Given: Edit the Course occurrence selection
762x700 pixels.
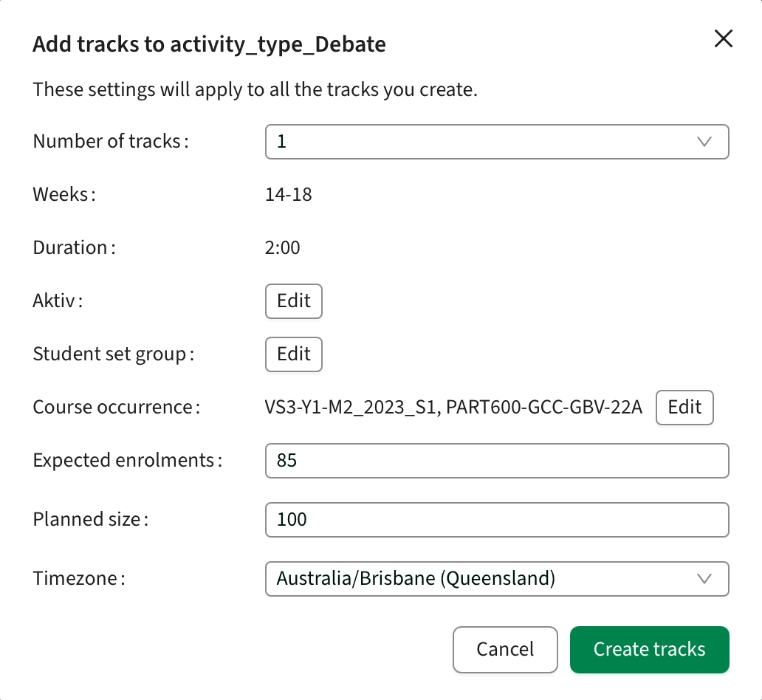Looking at the screenshot, I should coord(684,408).
